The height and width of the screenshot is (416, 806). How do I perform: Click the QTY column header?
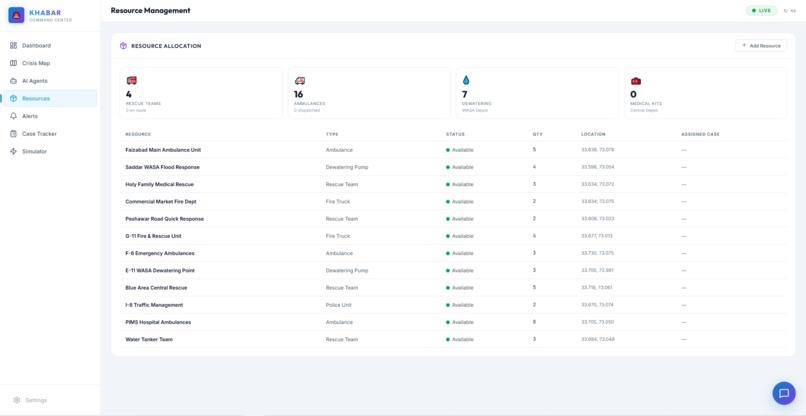(x=538, y=134)
